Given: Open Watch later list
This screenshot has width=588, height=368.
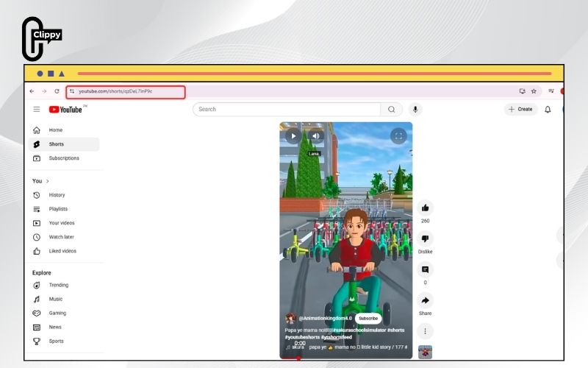Looking at the screenshot, I should pyautogui.click(x=64, y=237).
